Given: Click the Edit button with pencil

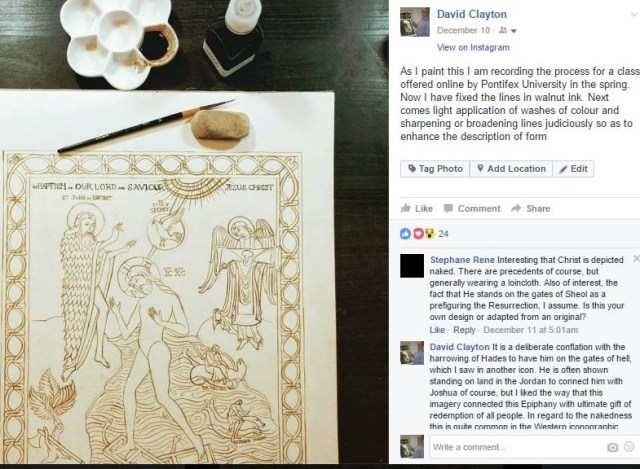Looking at the screenshot, I should pyautogui.click(x=573, y=169).
